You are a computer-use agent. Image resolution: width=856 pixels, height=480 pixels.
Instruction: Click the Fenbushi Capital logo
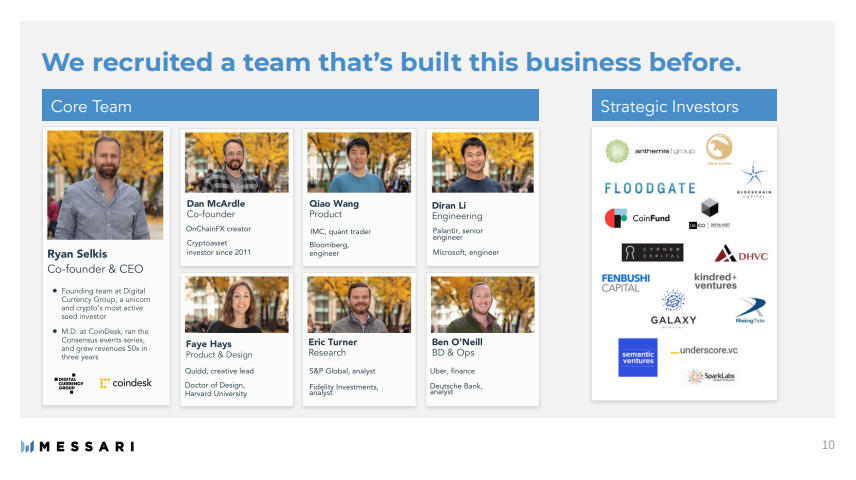tap(626, 283)
